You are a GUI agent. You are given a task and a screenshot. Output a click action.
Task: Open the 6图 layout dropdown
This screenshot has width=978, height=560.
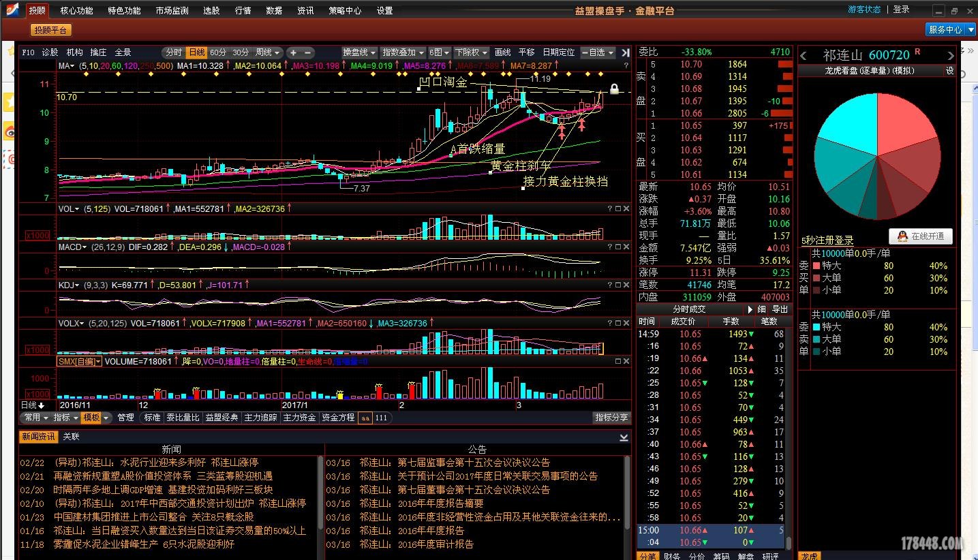pos(440,52)
